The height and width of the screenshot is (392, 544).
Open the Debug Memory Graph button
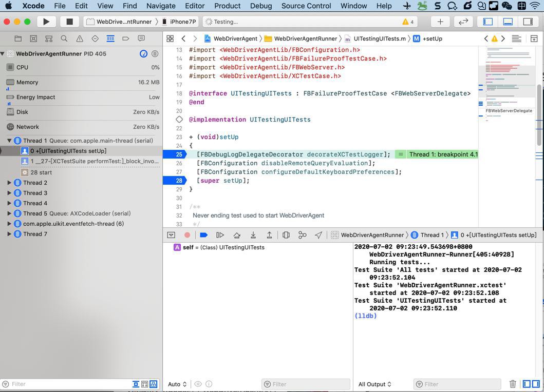[302, 235]
